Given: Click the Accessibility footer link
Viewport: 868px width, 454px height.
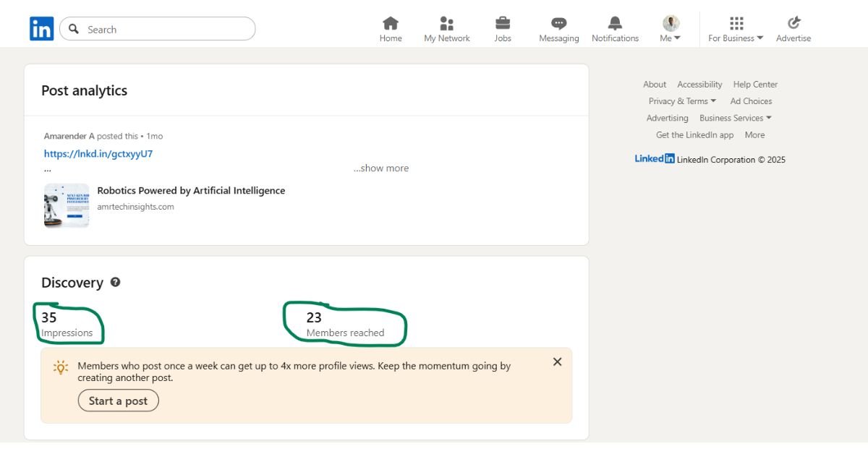Looking at the screenshot, I should point(699,85).
